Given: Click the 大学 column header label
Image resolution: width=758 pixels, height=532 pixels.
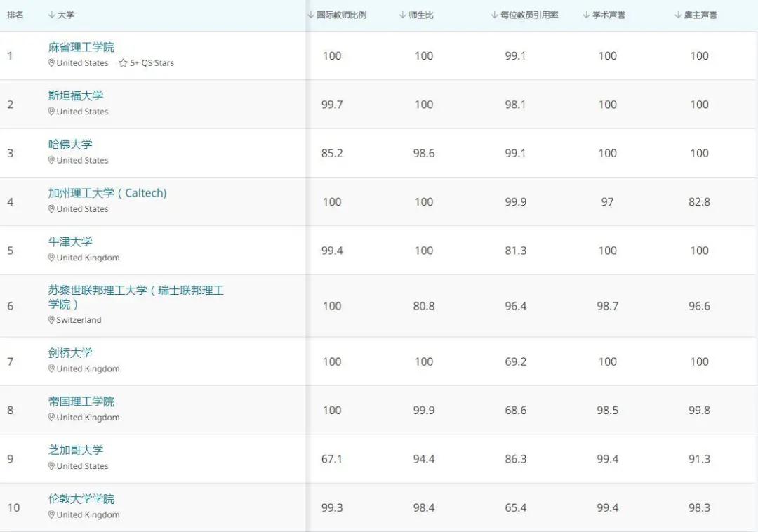Looking at the screenshot, I should pyautogui.click(x=66, y=15).
